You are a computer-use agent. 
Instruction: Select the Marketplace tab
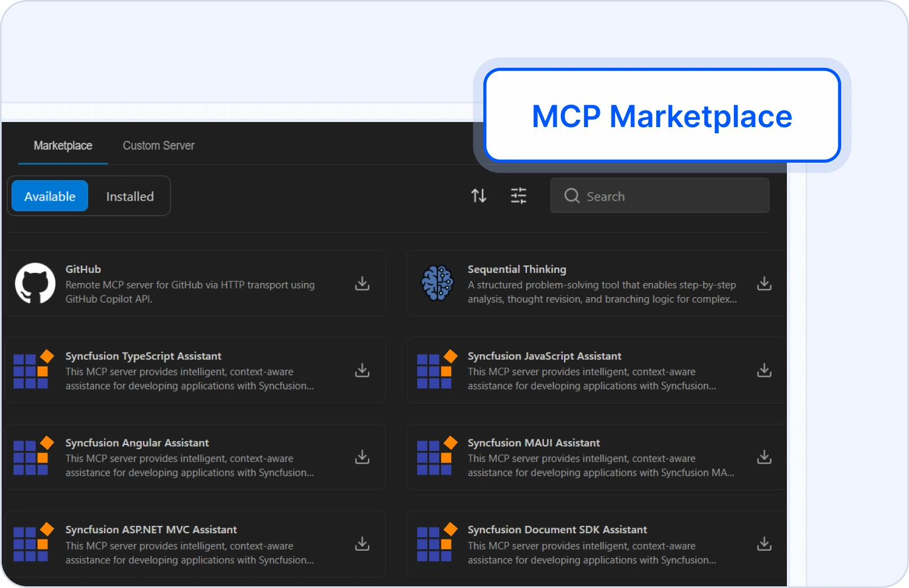coord(63,145)
